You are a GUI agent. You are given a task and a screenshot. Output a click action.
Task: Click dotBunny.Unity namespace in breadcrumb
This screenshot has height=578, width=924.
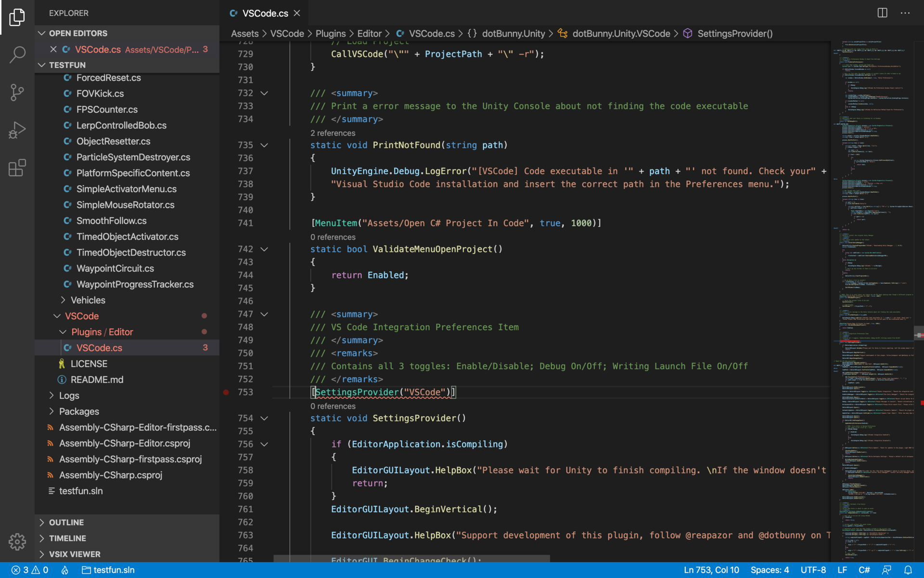tap(513, 33)
